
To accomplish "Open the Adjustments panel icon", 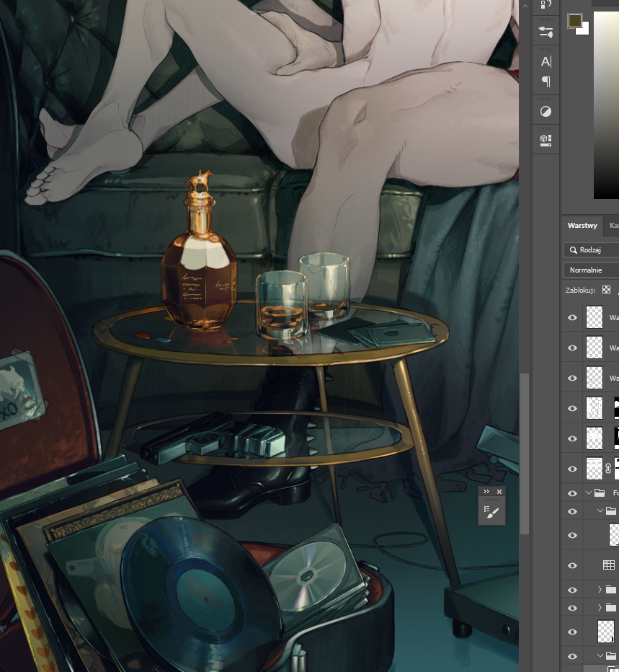I will (x=545, y=112).
